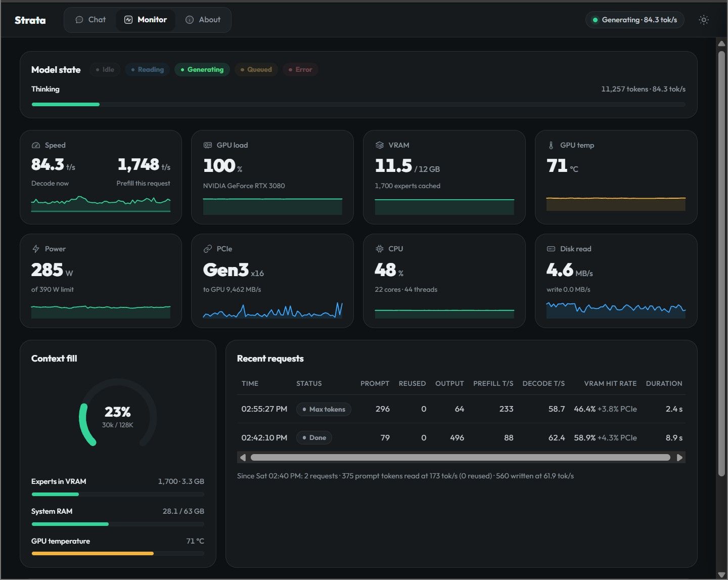Click the 1,700 experts cached text
This screenshot has width=728, height=580.
click(407, 186)
